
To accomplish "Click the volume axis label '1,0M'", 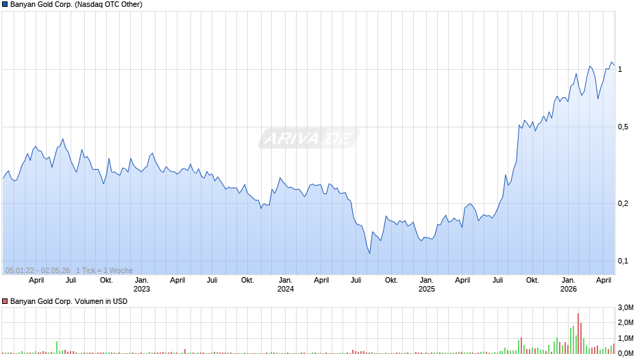I will [626, 338].
